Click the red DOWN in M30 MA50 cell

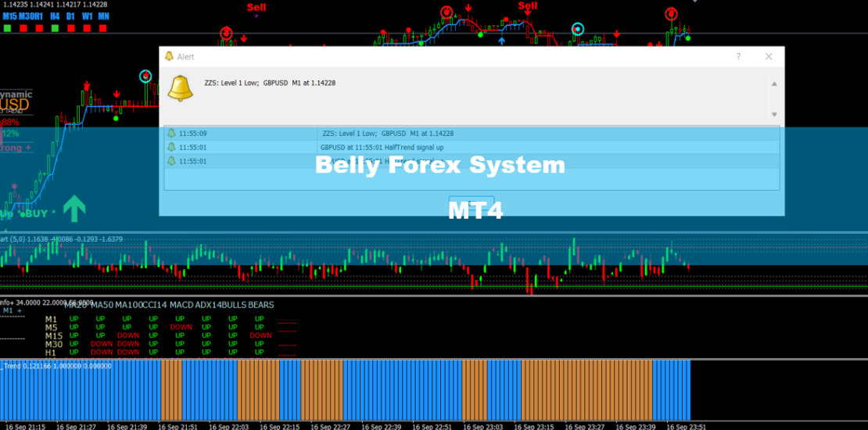[x=102, y=344]
